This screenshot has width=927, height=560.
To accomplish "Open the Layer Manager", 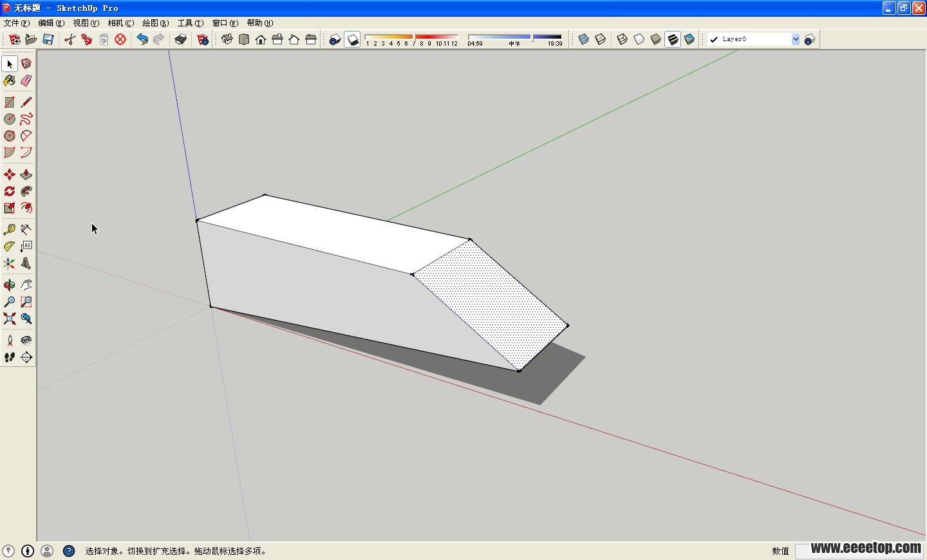I will pos(810,39).
